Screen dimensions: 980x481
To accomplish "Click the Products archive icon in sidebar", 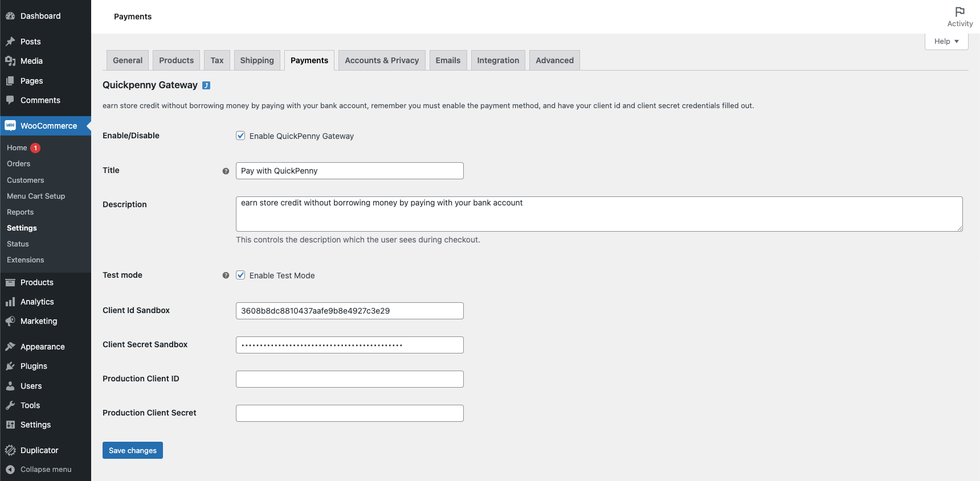I will click(10, 282).
